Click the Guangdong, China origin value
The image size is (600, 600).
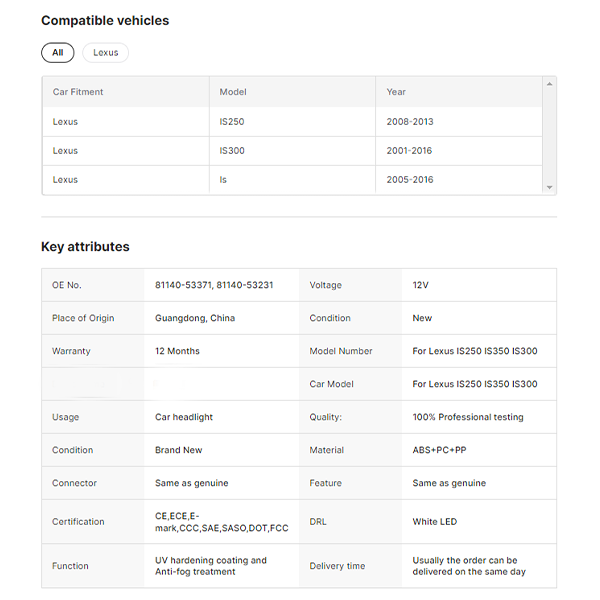point(195,318)
